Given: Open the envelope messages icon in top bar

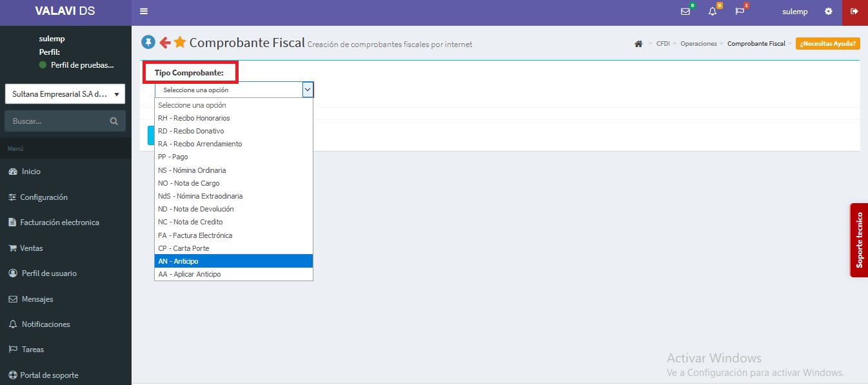Looking at the screenshot, I should pos(686,12).
